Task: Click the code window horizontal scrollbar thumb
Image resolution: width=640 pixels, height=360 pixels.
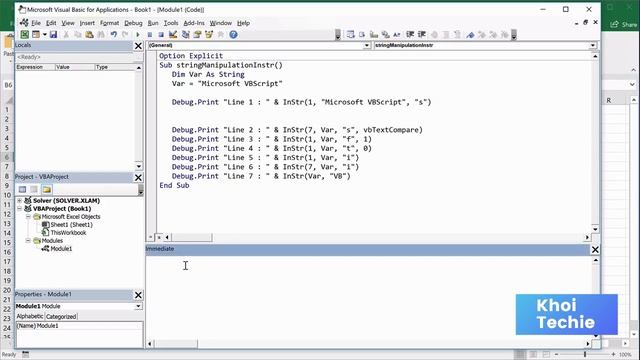Action: click(191, 237)
